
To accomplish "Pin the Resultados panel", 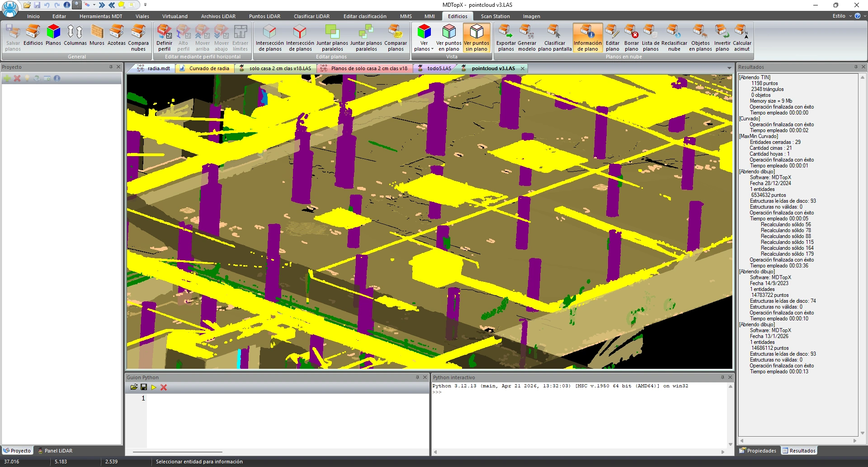I will 856,67.
